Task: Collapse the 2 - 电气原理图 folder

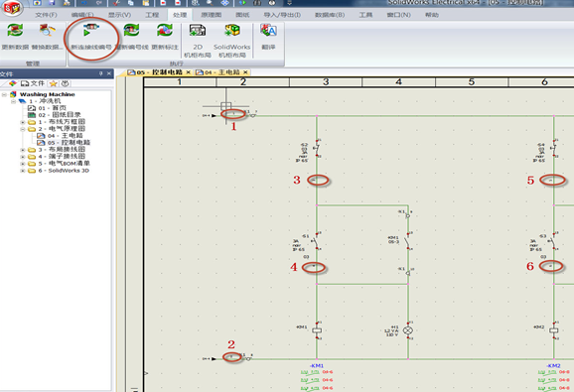Action: 23,129
